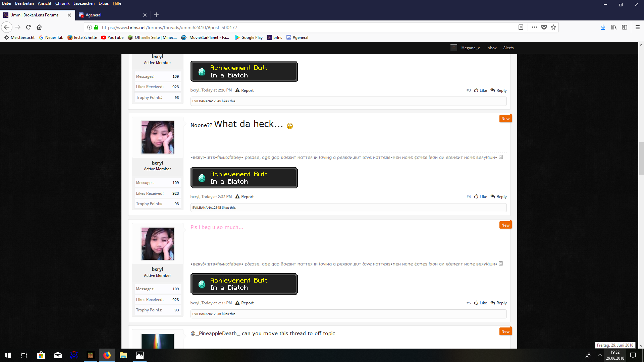This screenshot has width=644, height=362.
Task: Open Windows Start menu
Action: [x=8, y=355]
